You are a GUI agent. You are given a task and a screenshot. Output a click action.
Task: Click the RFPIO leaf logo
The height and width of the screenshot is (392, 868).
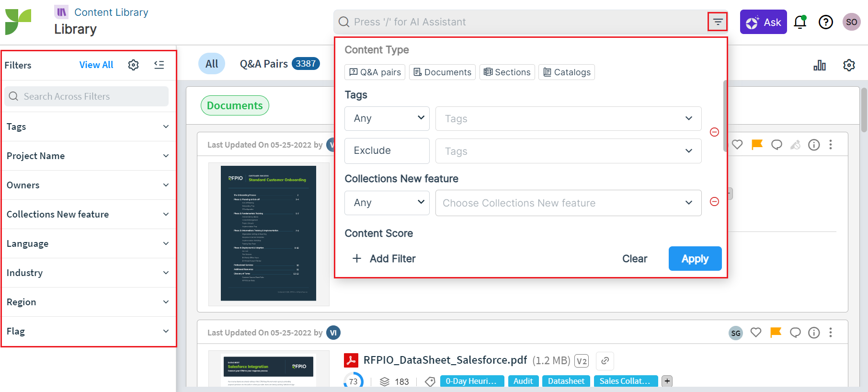tap(18, 22)
